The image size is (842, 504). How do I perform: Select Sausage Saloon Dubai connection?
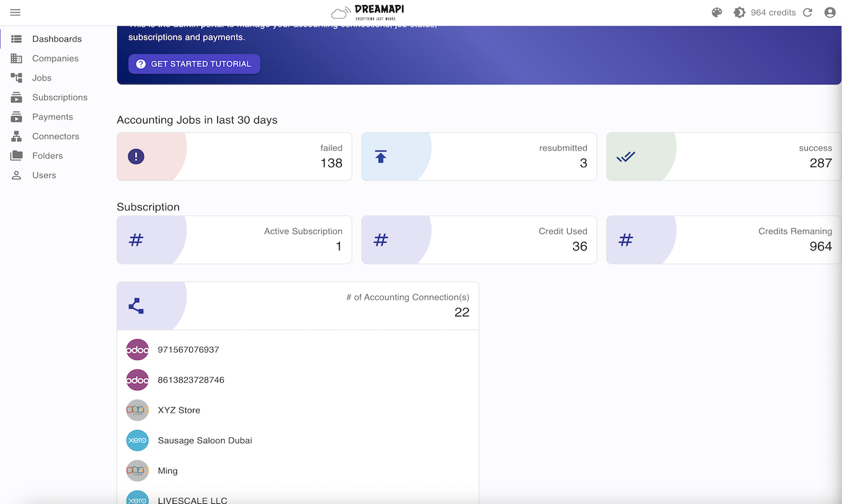pyautogui.click(x=297, y=440)
